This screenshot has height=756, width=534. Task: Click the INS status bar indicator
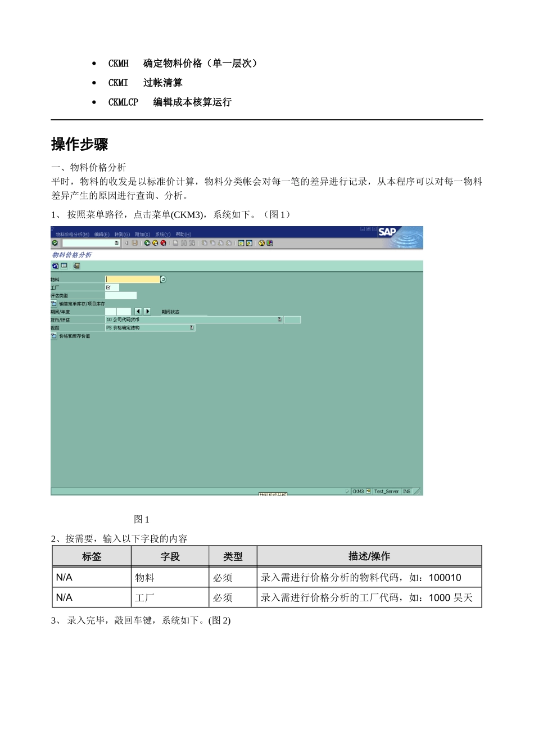tap(406, 491)
